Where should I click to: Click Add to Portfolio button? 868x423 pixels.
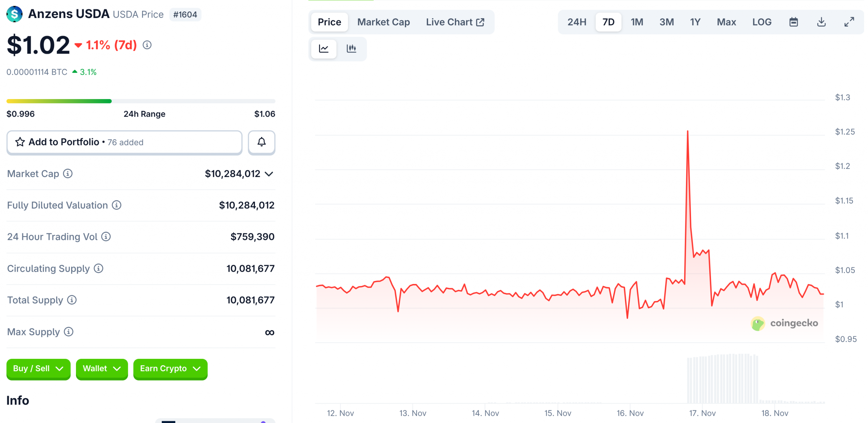click(124, 142)
